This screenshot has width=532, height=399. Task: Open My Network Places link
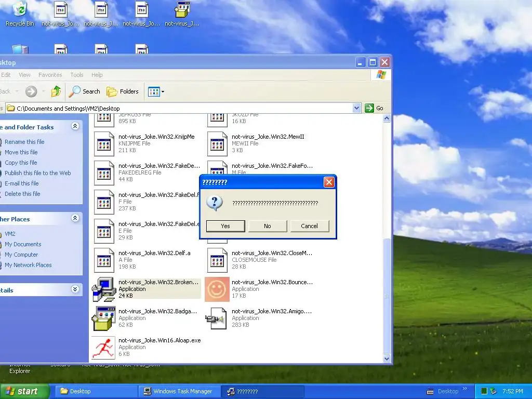pyautogui.click(x=28, y=265)
